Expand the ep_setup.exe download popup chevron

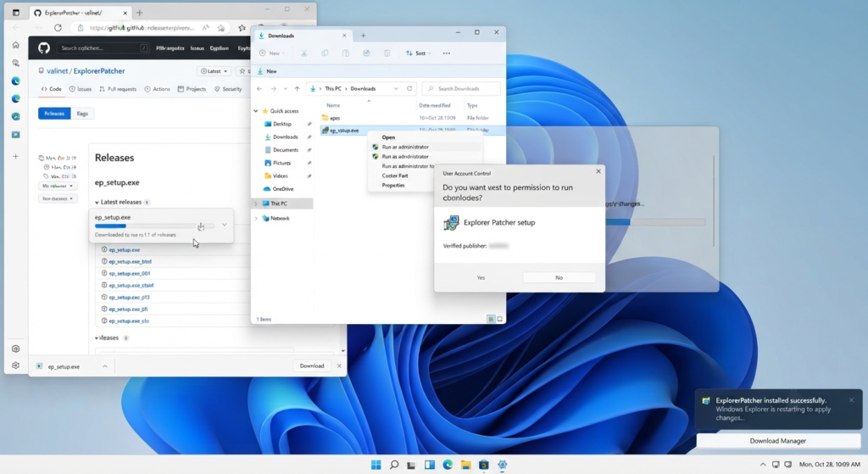[224, 225]
